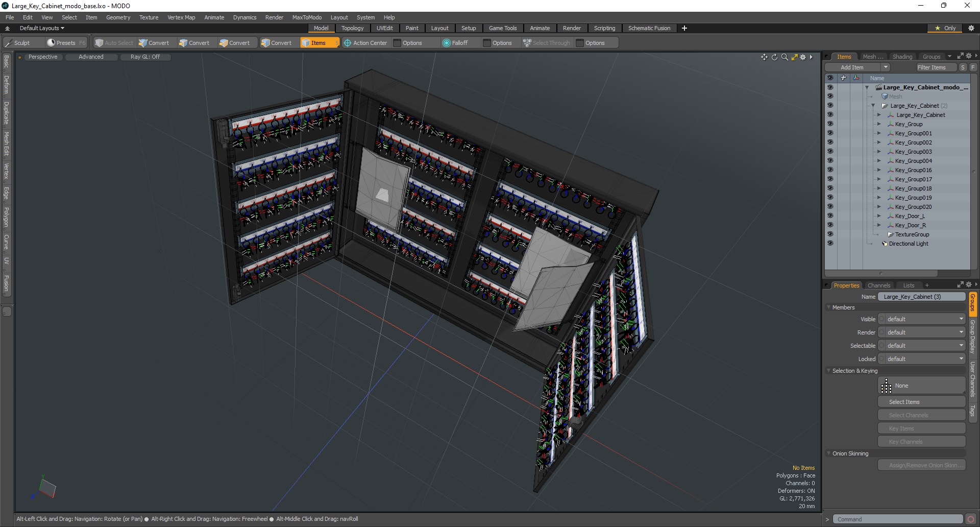Collapse the Large_Key_Cabinet (2) group
The width and height of the screenshot is (980, 527).
pyautogui.click(x=873, y=106)
